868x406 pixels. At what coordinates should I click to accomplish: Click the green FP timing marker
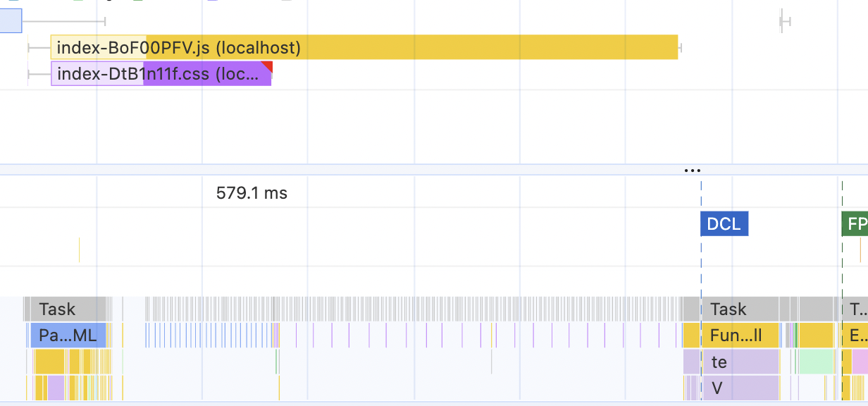[855, 224]
